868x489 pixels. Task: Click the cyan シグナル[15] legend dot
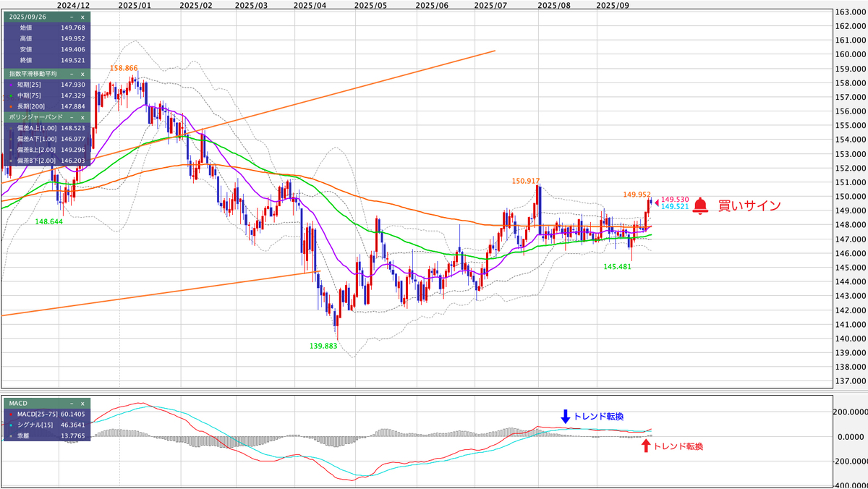coord(11,425)
